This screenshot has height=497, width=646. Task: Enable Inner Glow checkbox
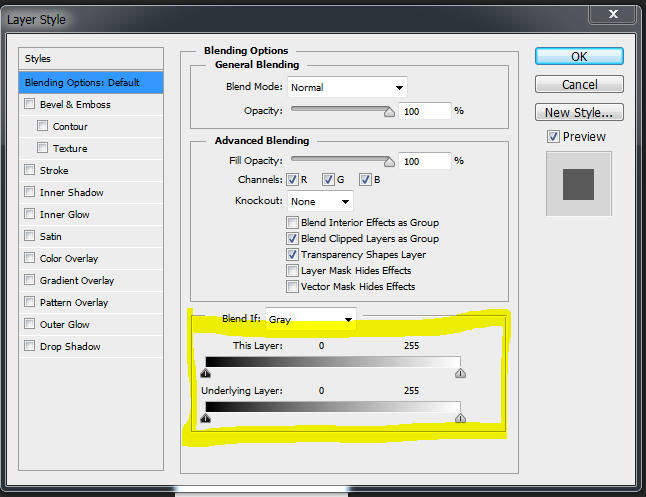click(x=30, y=214)
